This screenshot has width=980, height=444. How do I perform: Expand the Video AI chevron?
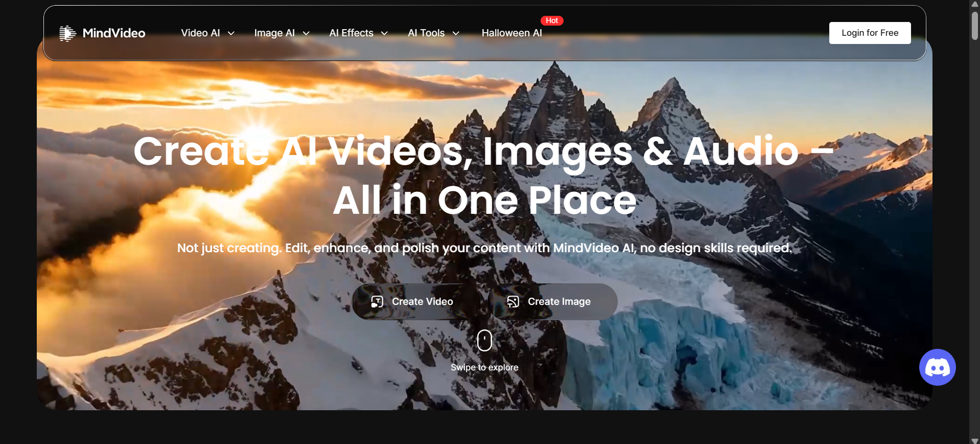point(231,33)
